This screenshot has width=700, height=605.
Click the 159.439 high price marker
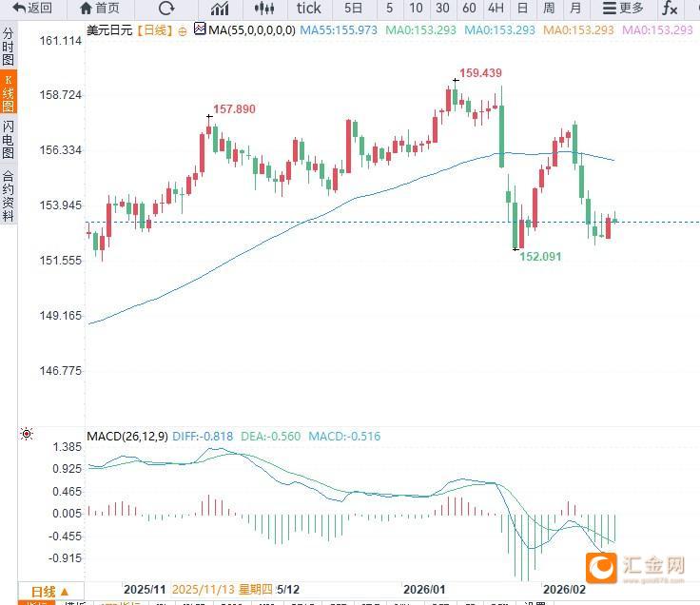[480, 73]
